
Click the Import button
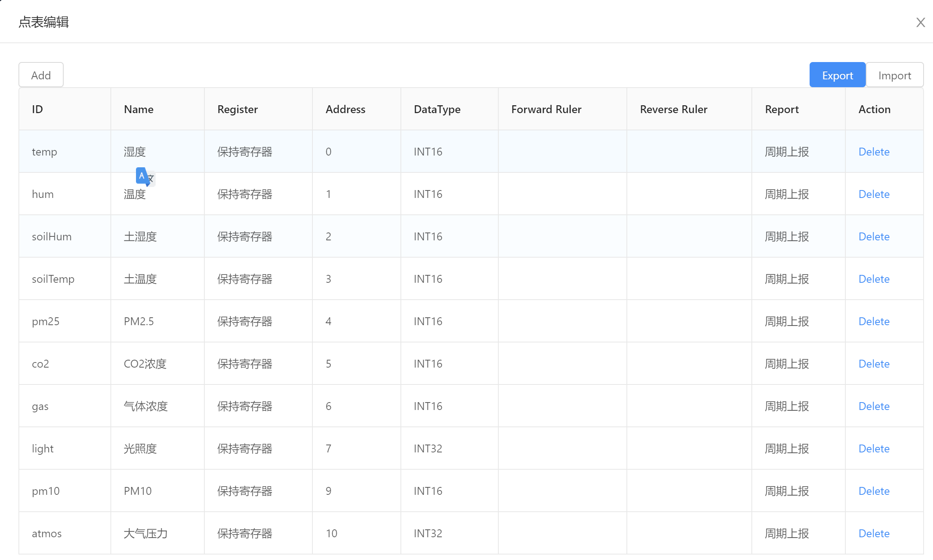click(x=894, y=75)
